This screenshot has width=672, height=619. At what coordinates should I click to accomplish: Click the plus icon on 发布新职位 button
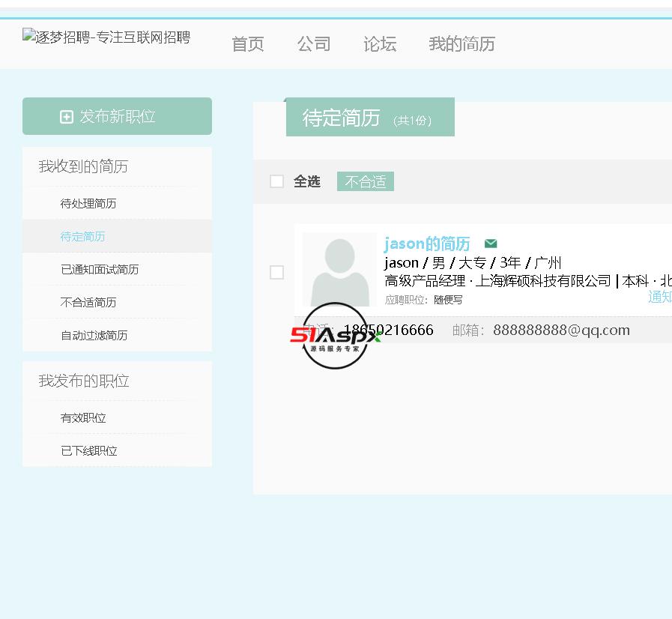[x=67, y=117]
